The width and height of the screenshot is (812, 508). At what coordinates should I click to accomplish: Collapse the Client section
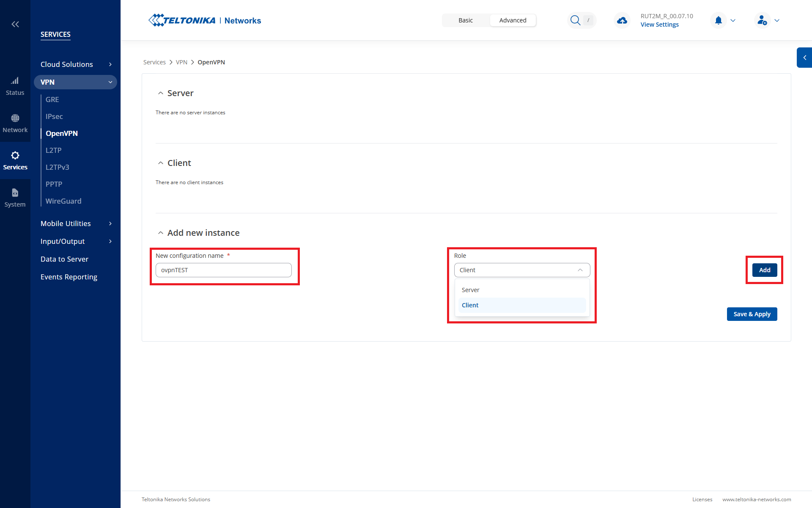tap(161, 163)
